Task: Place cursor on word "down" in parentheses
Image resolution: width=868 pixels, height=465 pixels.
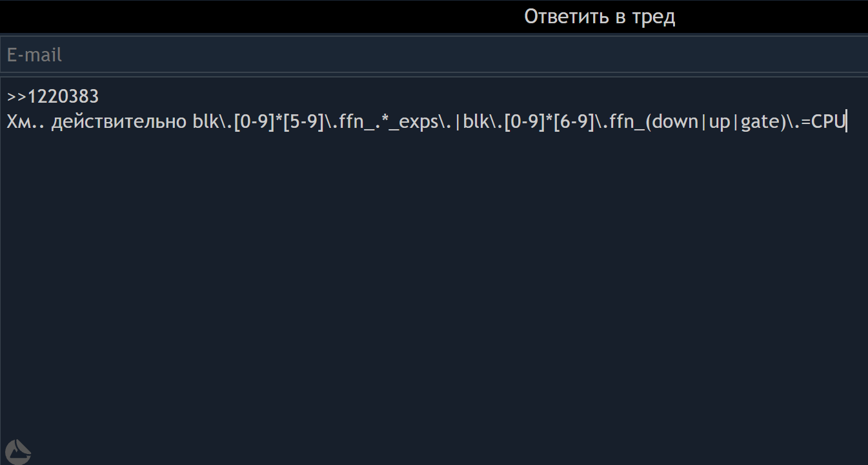Action: coord(675,122)
